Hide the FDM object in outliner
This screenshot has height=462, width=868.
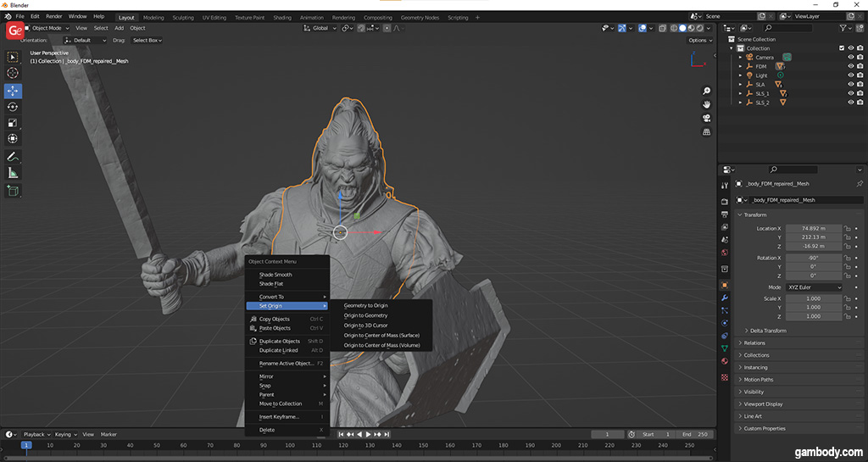point(850,66)
